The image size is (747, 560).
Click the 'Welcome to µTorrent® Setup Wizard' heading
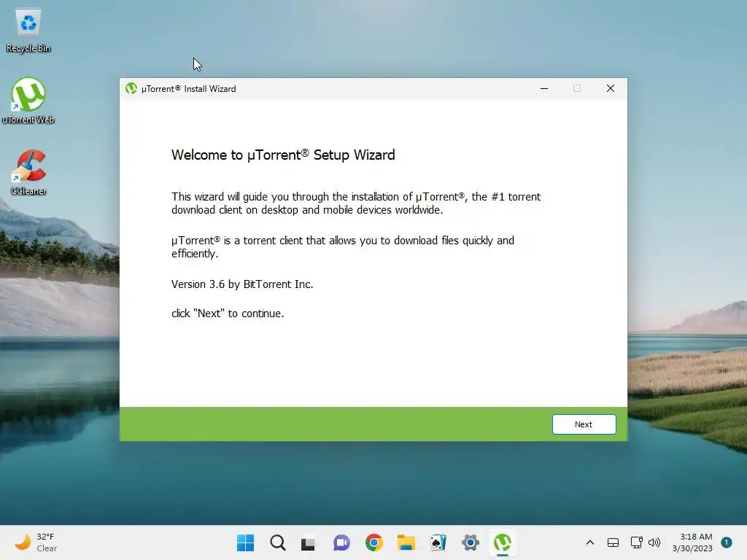tap(283, 155)
